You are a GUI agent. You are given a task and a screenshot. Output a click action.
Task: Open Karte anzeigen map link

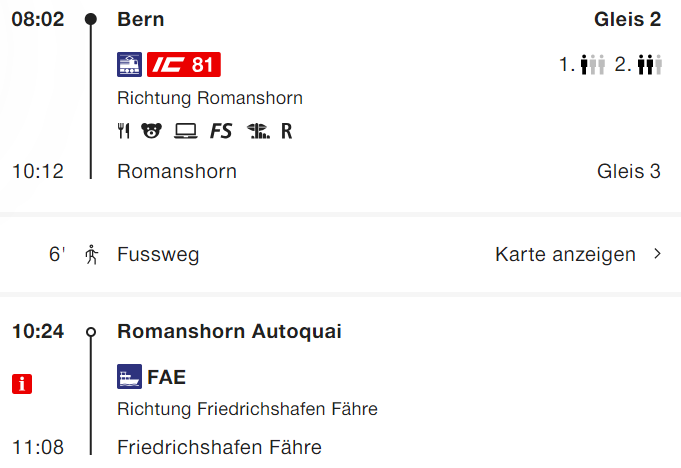tap(565, 254)
